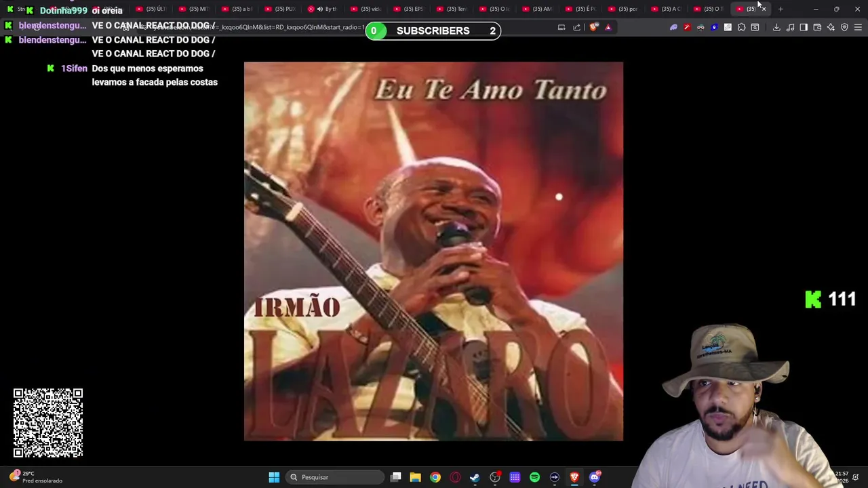Open the Brave Shields lion icon
This screenshot has width=868, height=488.
pyautogui.click(x=594, y=27)
